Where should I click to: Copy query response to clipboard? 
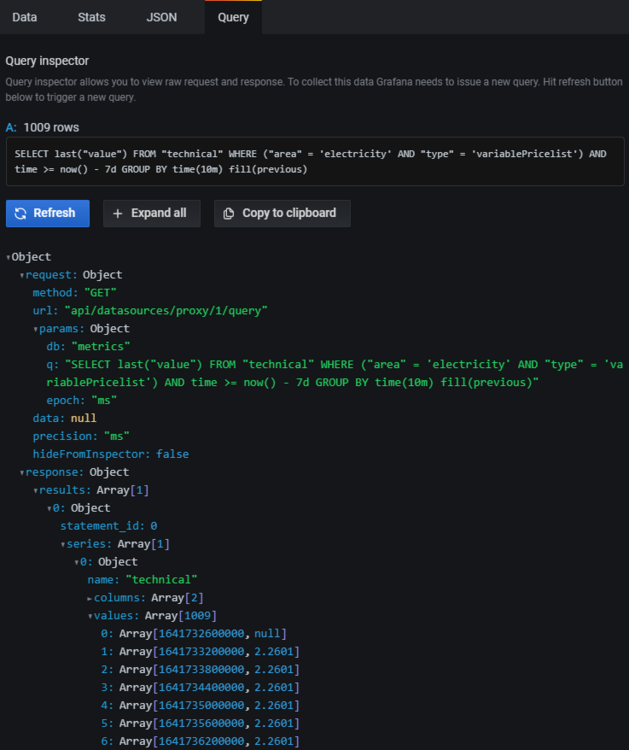click(x=282, y=213)
